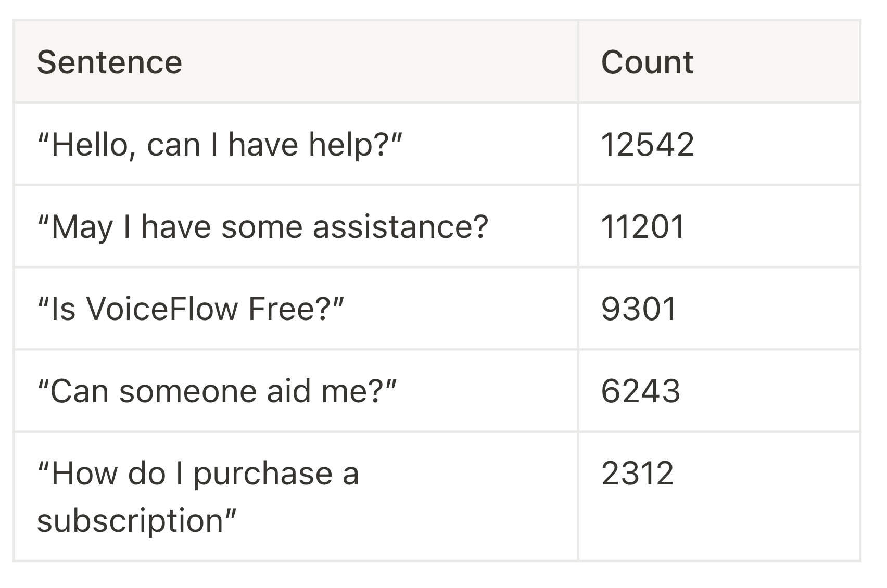Click the "May I have some assistance?" cell
This screenshot has width=887, height=588.
point(263,227)
